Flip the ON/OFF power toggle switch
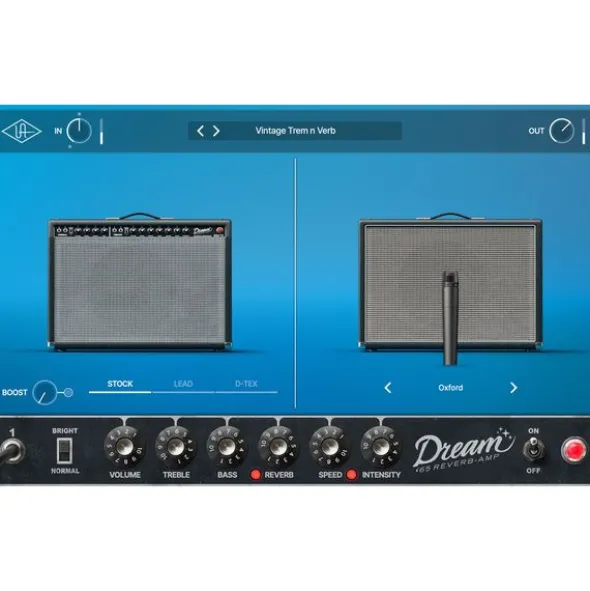The height and width of the screenshot is (591, 590). tap(533, 450)
